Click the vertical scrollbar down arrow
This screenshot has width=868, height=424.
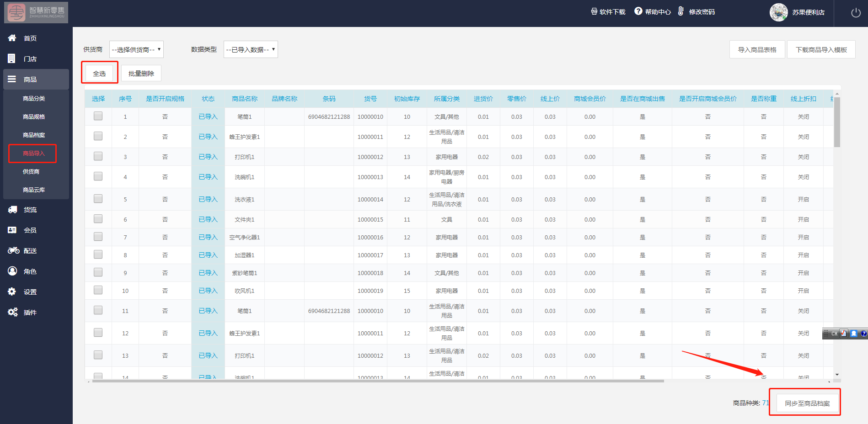[x=837, y=375]
